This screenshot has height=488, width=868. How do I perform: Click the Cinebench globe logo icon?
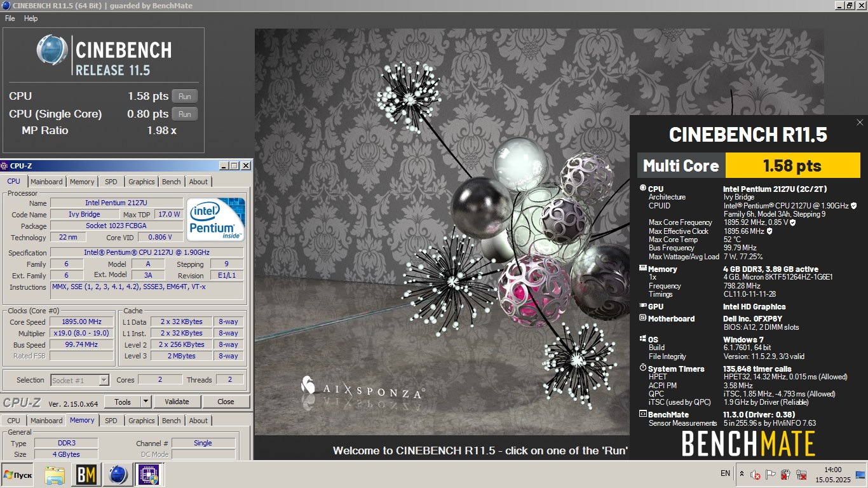coord(52,51)
